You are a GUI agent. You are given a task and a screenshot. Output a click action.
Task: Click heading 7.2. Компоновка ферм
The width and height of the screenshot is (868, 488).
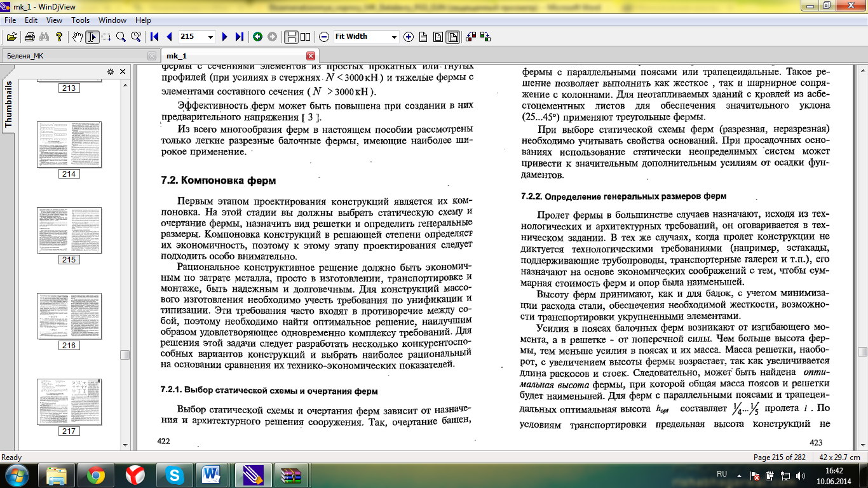pos(219,181)
